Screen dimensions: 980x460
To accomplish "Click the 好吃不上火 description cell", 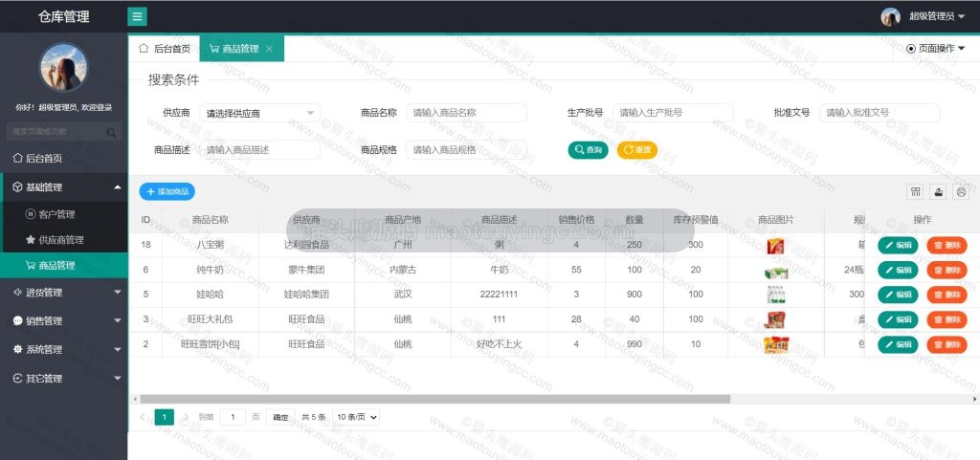I will point(499,344).
